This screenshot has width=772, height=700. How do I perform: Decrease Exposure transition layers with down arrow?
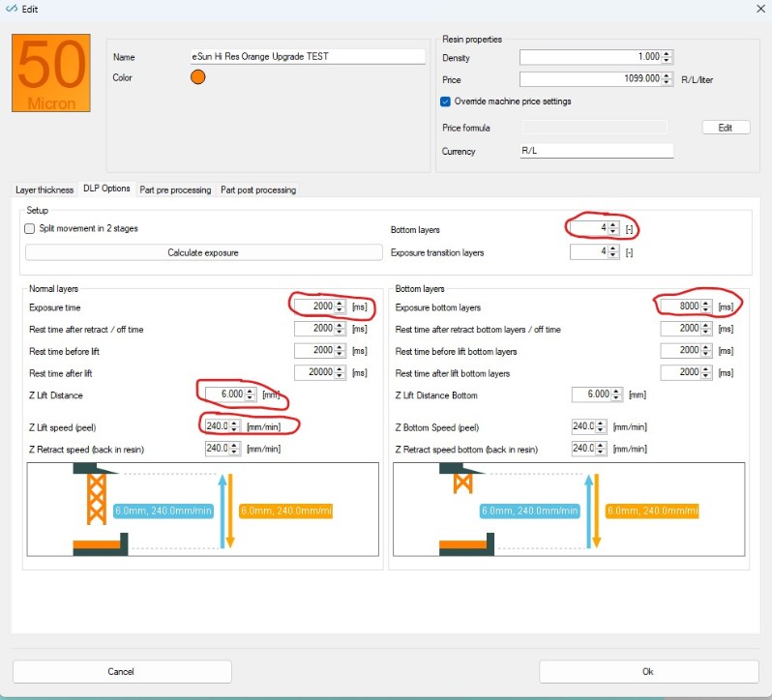click(613, 255)
